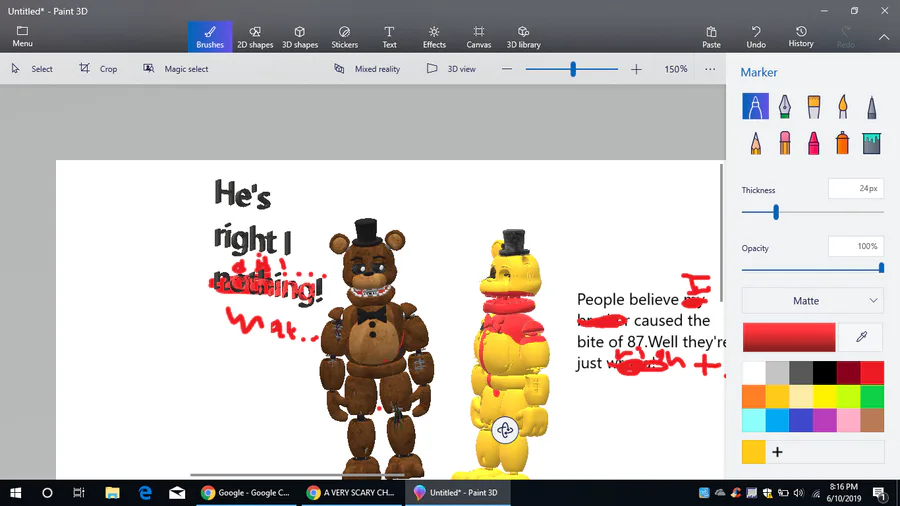Choose the black color swatch
The image size is (900, 506).
click(x=825, y=373)
